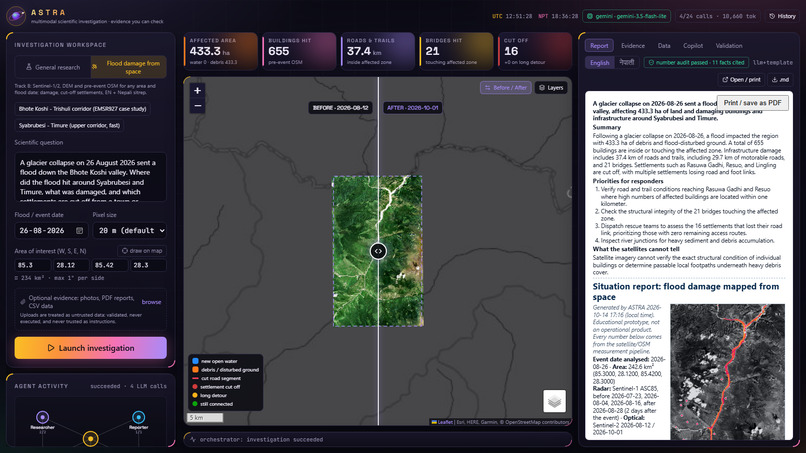Select the General research mode
The height and width of the screenshot is (453, 806).
(x=52, y=67)
